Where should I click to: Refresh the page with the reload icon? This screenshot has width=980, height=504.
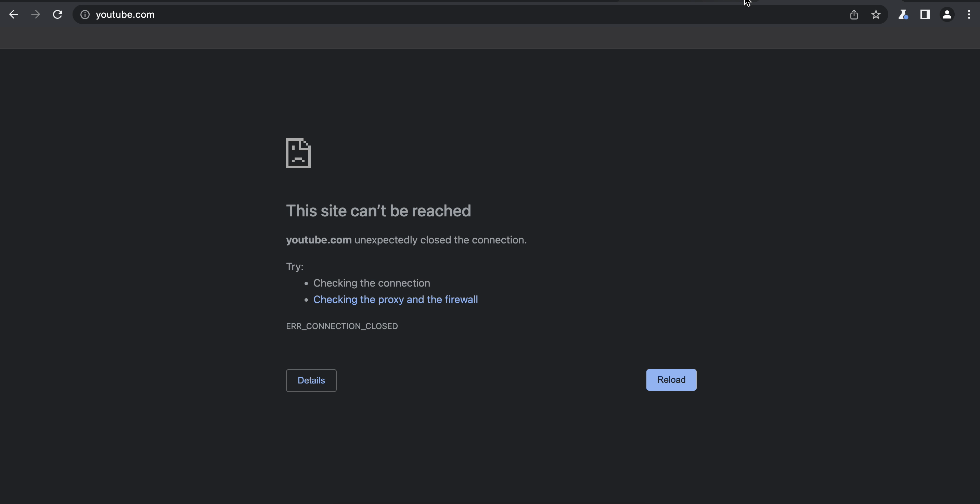point(57,14)
